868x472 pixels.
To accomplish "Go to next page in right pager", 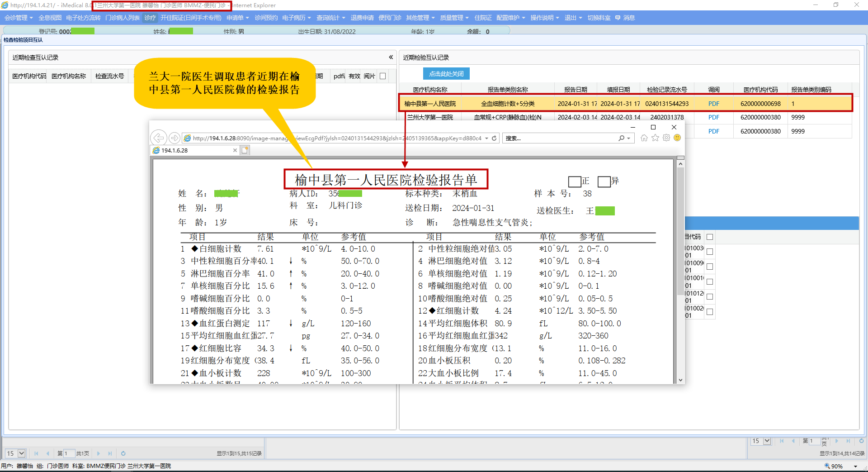I will pos(837,441).
